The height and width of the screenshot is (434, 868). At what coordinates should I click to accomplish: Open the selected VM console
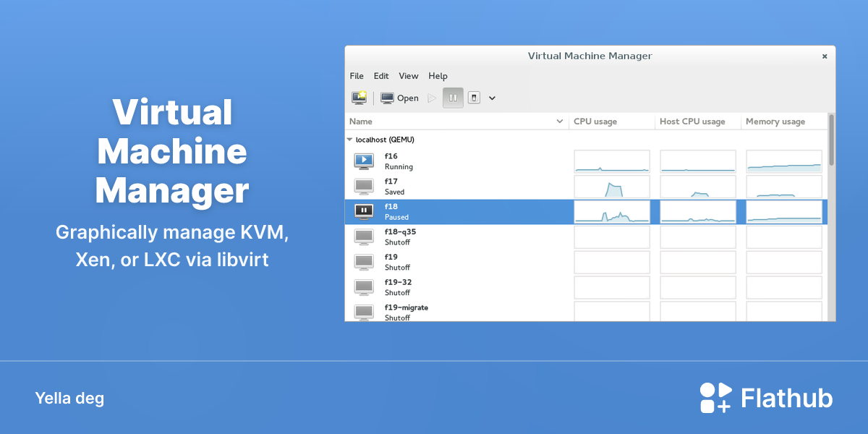point(399,98)
